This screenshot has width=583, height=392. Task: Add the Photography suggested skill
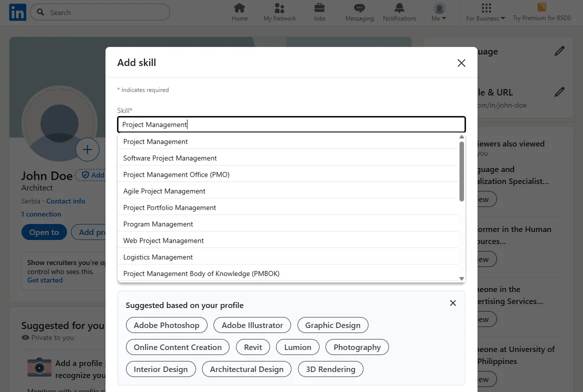(357, 347)
